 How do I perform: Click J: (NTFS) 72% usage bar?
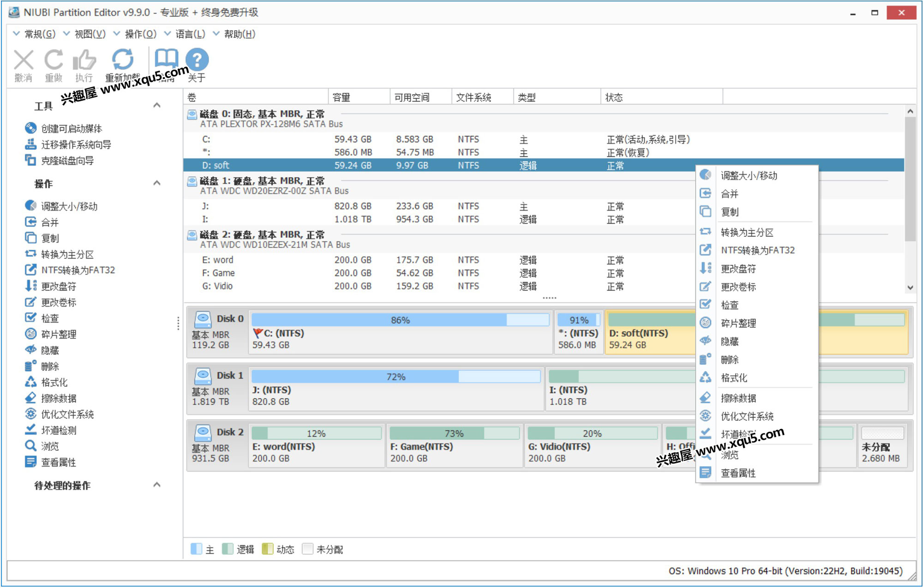pyautogui.click(x=396, y=377)
